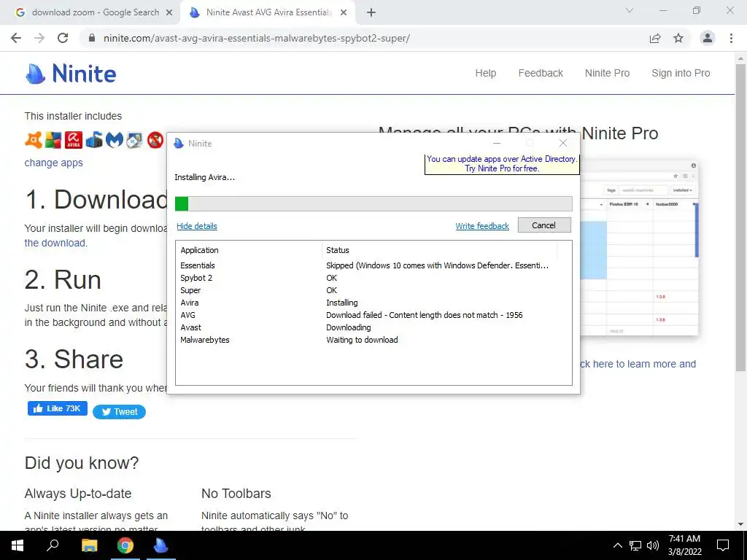The height and width of the screenshot is (560, 747).
Task: Open the Chrome profile avatar
Action: pos(708,38)
